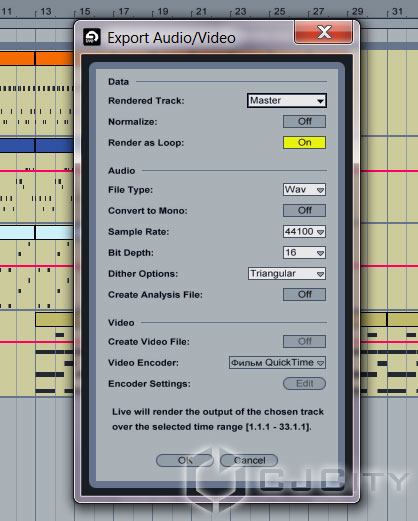This screenshot has width=418, height=521.
Task: Disable Render as Loop yellow toggle
Action: 304,142
